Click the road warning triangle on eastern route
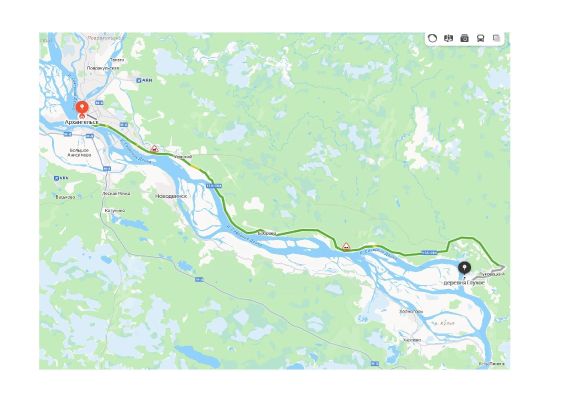585x414 pixels. tap(346, 246)
